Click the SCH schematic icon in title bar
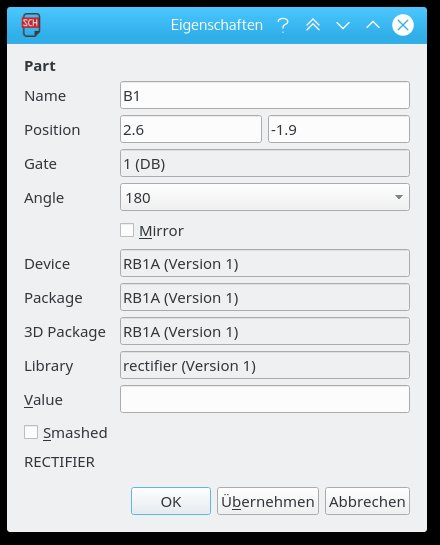440x545 pixels. pos(31,25)
